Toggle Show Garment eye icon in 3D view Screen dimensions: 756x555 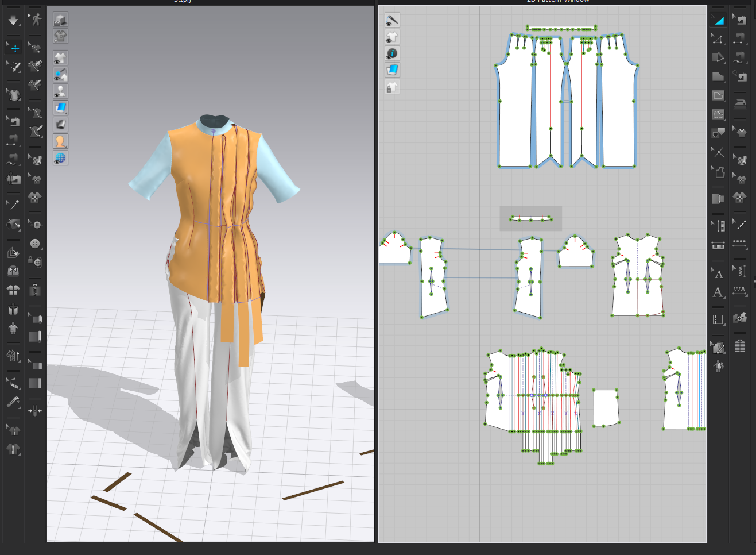click(x=60, y=58)
